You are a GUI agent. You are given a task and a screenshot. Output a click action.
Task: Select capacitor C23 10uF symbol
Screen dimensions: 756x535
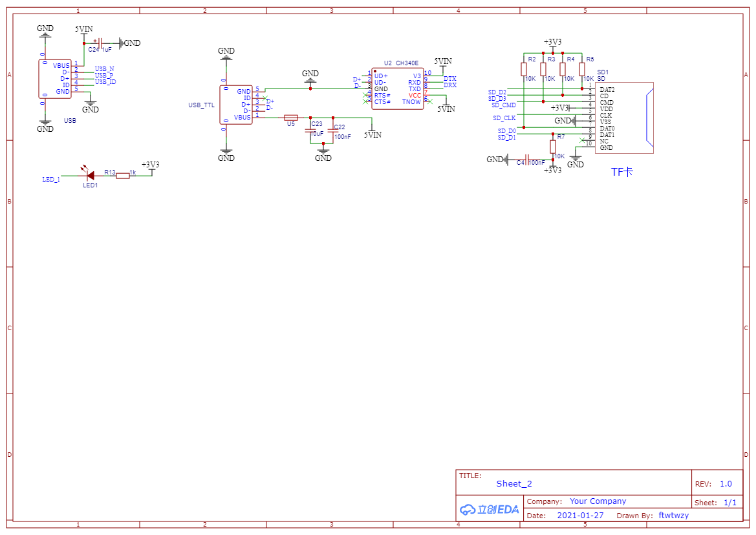[310, 131]
